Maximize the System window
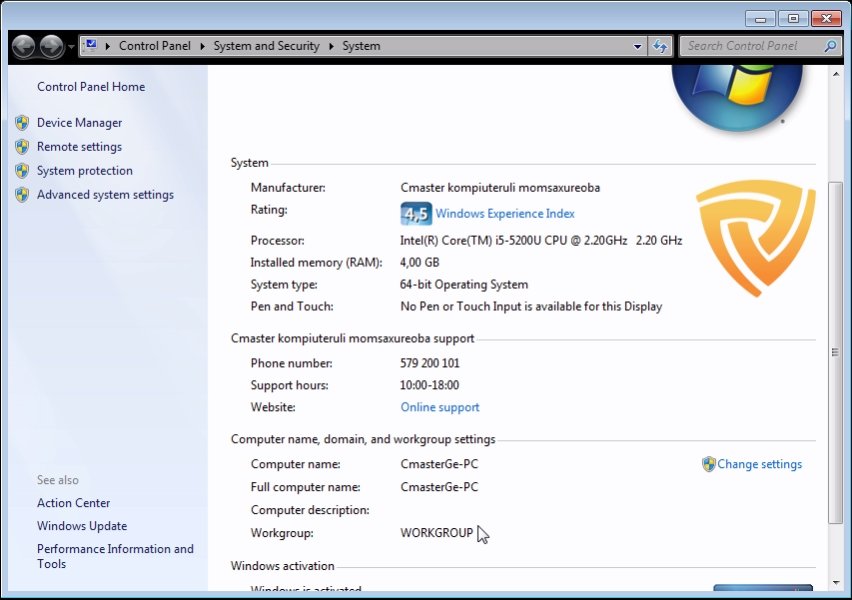Viewport: 852px width, 600px height. [x=793, y=19]
